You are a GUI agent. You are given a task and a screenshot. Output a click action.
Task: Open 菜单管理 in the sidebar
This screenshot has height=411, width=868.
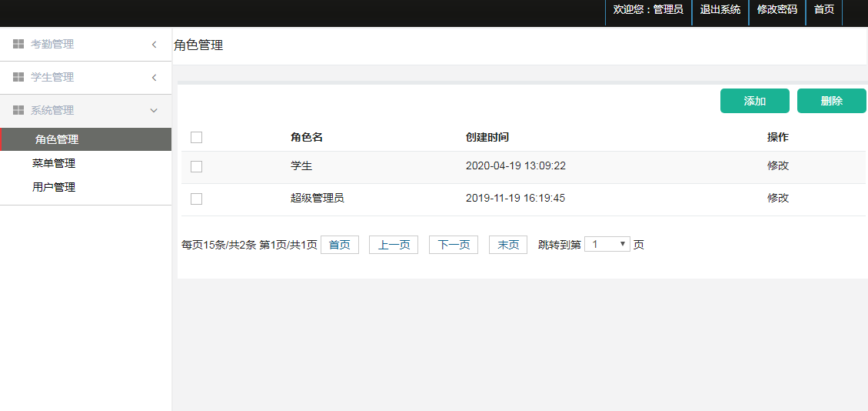pyautogui.click(x=54, y=163)
